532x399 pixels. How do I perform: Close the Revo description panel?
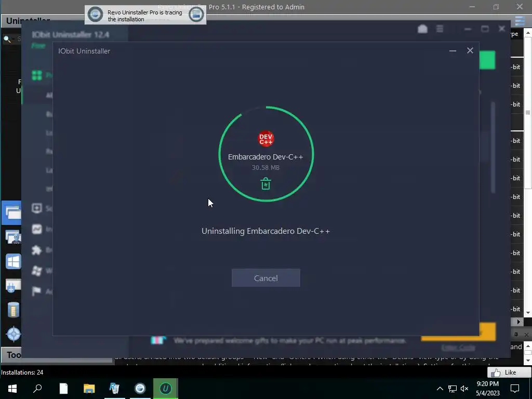tap(526, 335)
